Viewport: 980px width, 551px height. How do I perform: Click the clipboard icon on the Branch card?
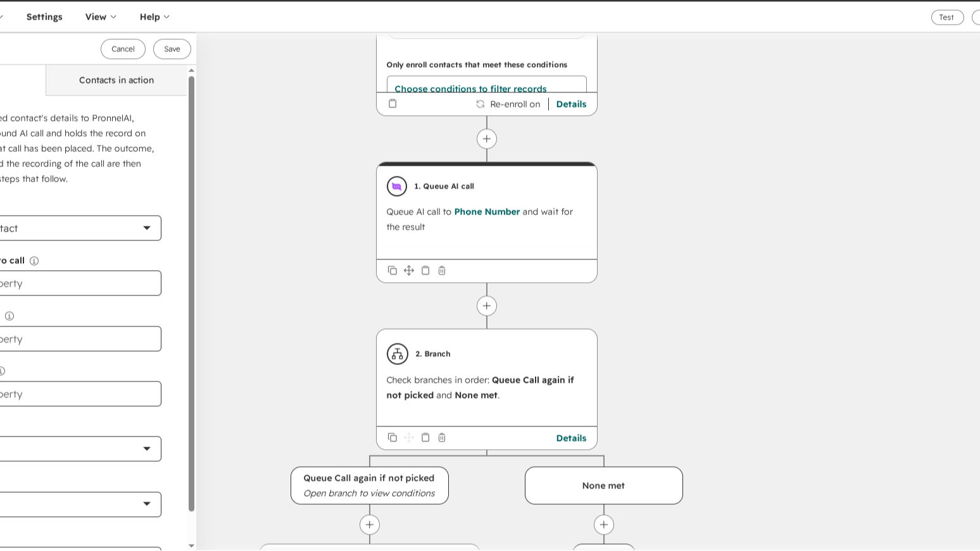click(x=425, y=438)
